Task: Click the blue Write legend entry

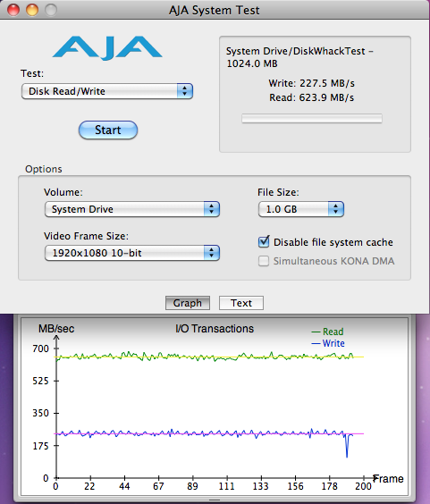Action: [328, 343]
